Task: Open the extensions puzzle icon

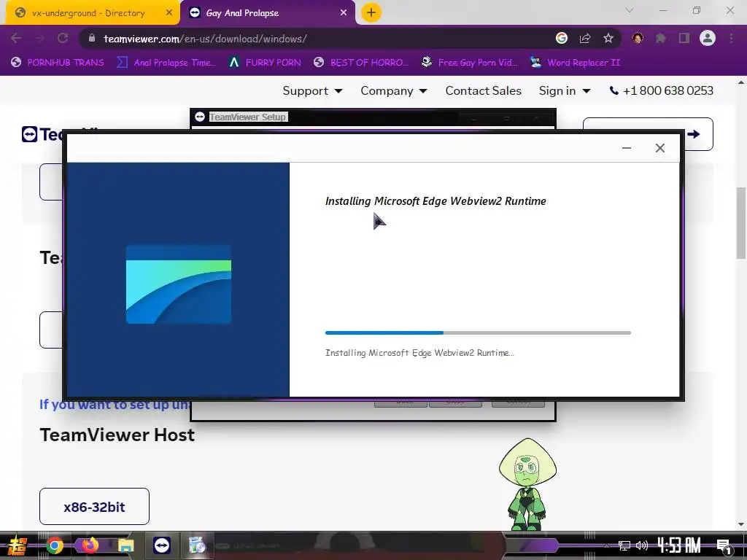Action: 660,38
